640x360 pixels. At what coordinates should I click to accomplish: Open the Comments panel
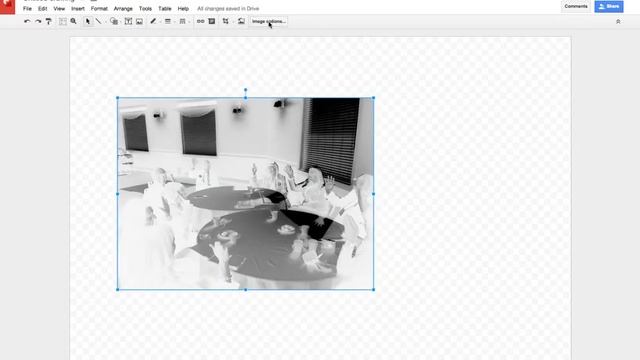tap(576, 6)
